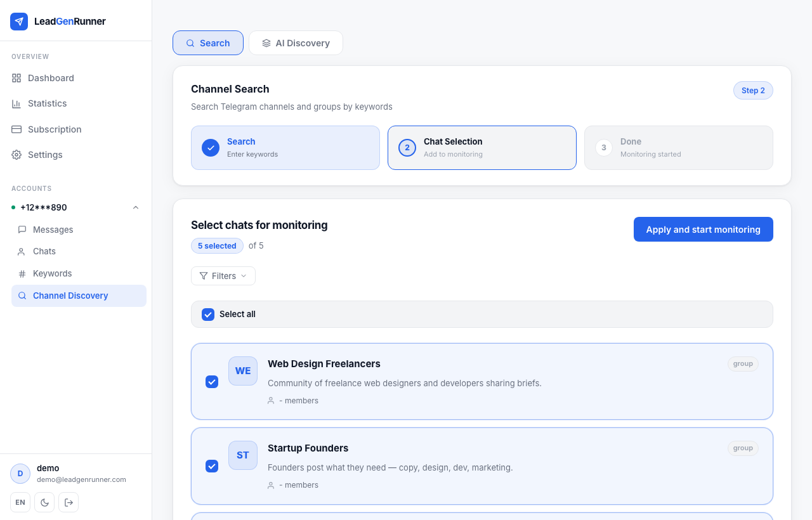Go to Chats under the account
Screen dimensions: 812x520
point(79,252)
